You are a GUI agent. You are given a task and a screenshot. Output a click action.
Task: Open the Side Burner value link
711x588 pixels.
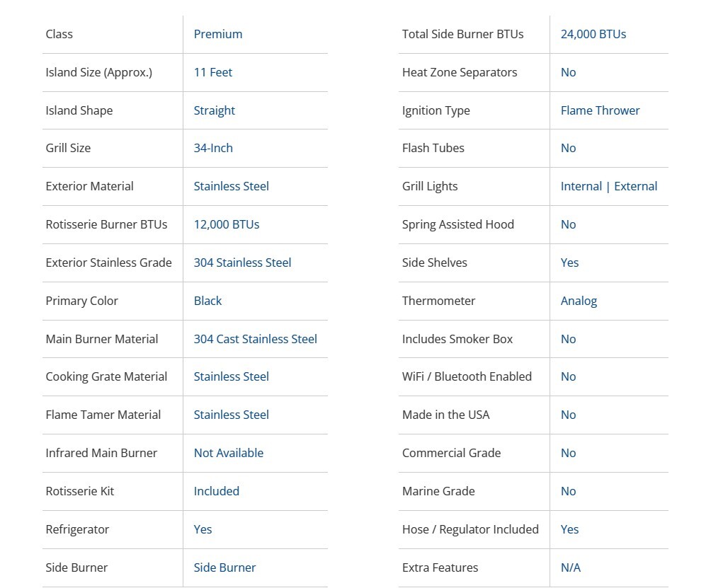pyautogui.click(x=224, y=567)
